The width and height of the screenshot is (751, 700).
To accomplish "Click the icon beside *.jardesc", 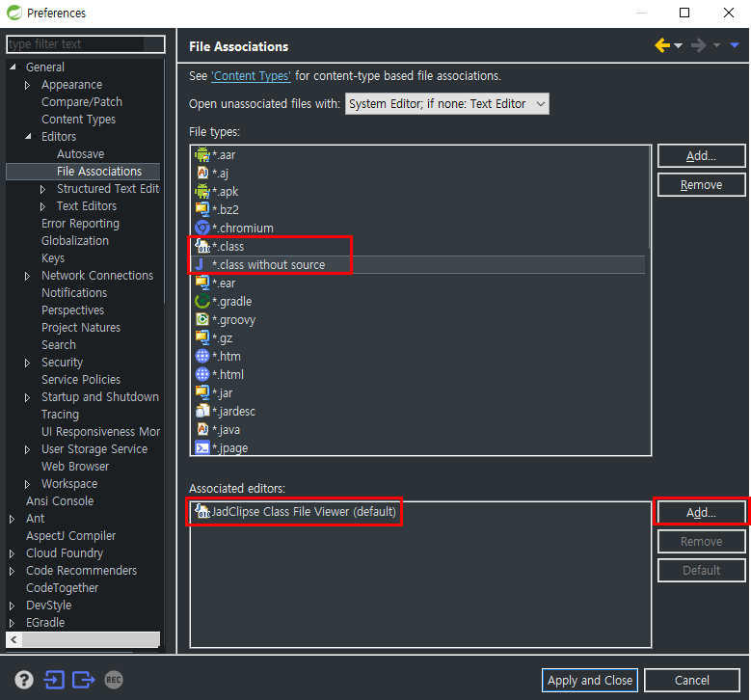I will tap(202, 411).
